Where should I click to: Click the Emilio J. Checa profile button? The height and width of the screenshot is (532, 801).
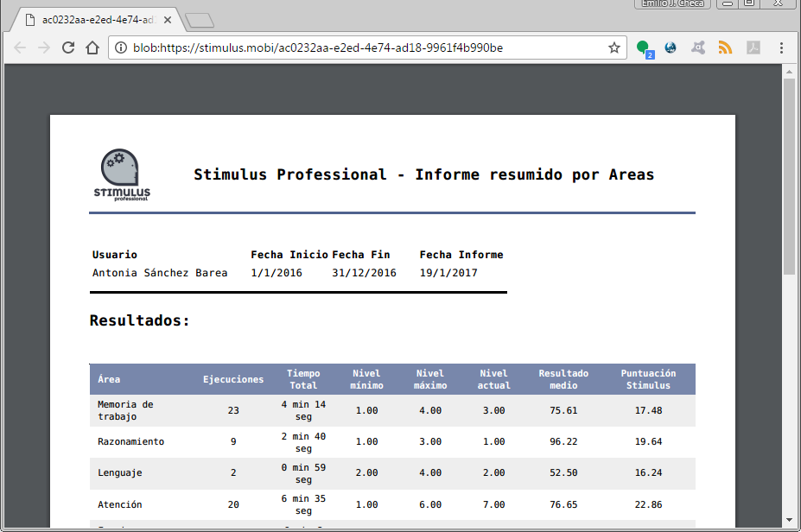point(674,4)
